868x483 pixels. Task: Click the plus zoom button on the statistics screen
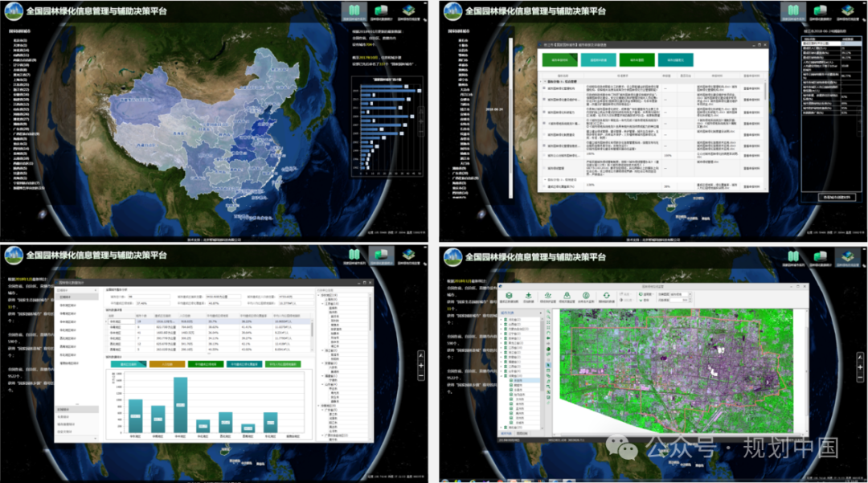tap(421, 365)
